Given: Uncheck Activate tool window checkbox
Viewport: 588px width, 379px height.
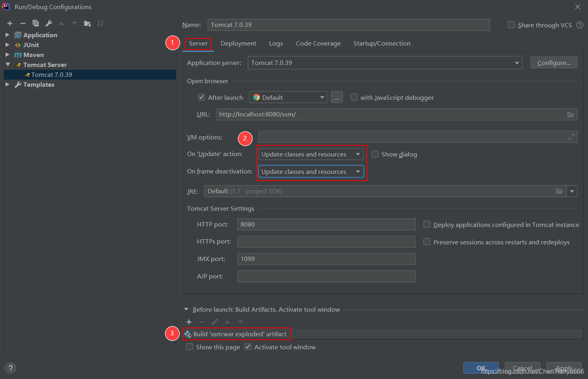Looking at the screenshot, I should (x=248, y=347).
